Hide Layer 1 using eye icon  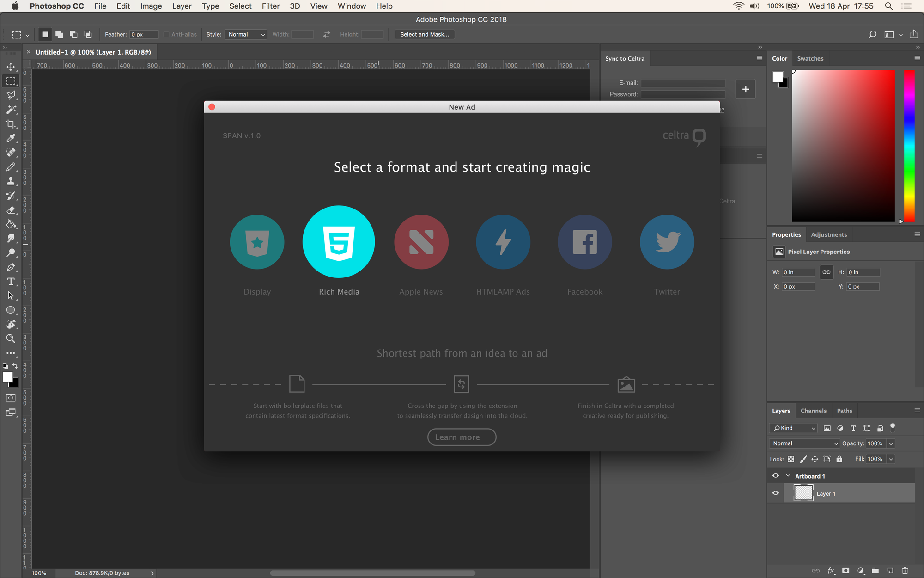(776, 493)
